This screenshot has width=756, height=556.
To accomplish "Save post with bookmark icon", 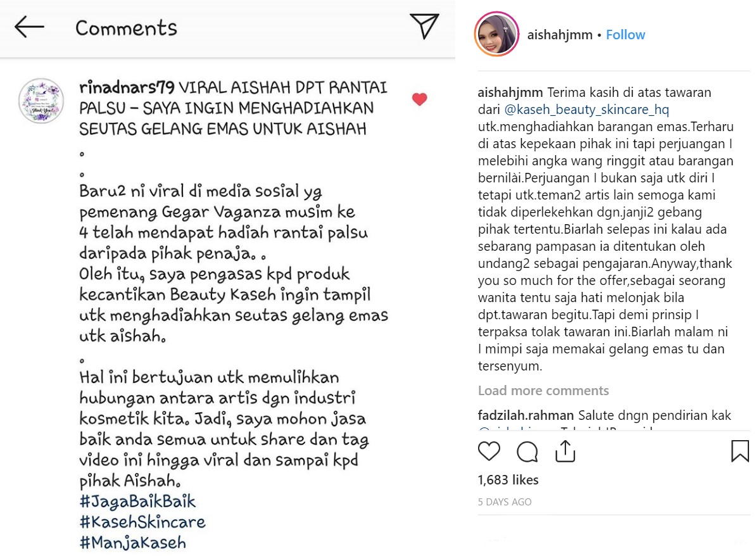I will point(740,452).
